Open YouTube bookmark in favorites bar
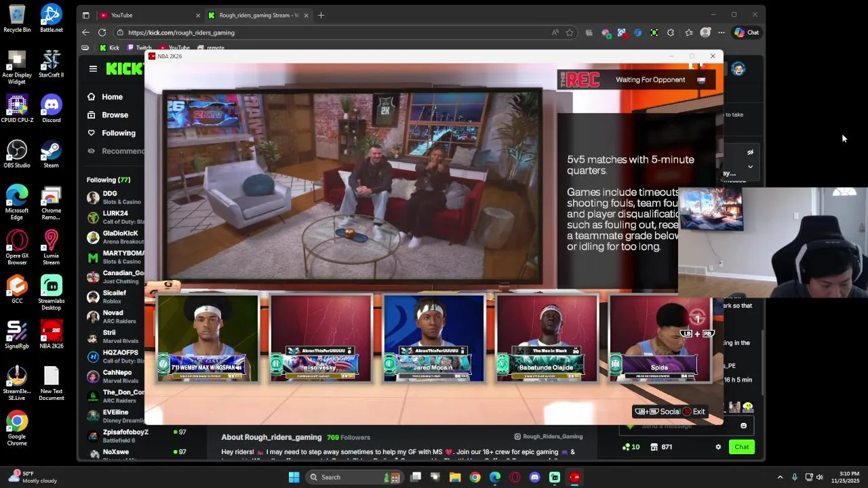Screen dimensions: 868x488 click(174, 48)
